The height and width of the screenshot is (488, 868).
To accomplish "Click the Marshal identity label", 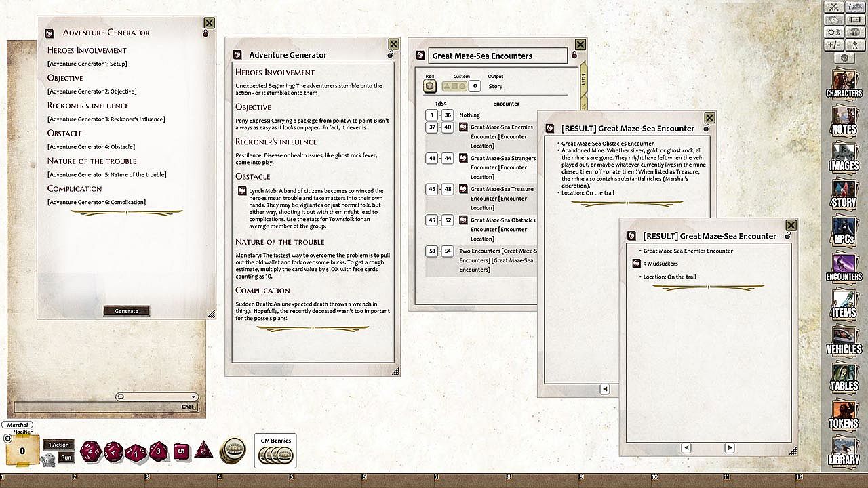I will click(x=16, y=425).
